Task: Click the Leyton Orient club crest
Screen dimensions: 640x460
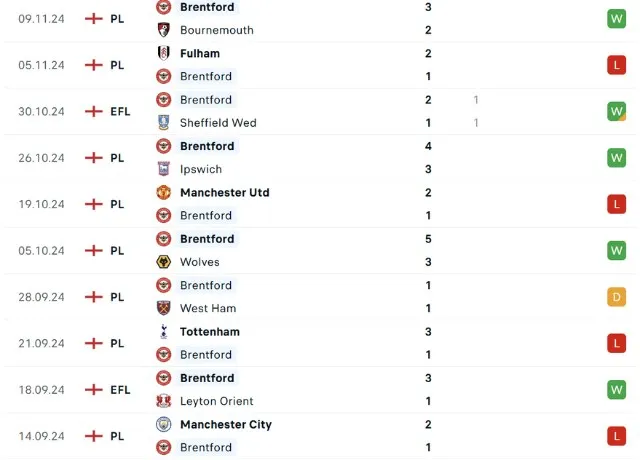Action: coord(164,401)
